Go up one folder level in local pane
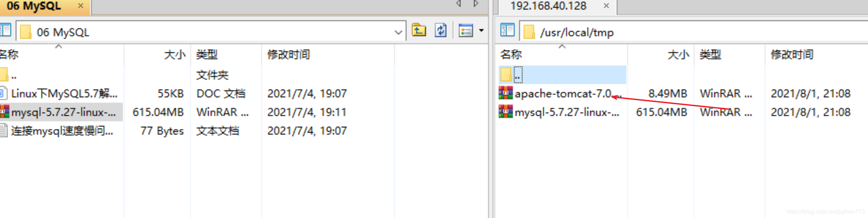The width and height of the screenshot is (868, 218). (419, 30)
